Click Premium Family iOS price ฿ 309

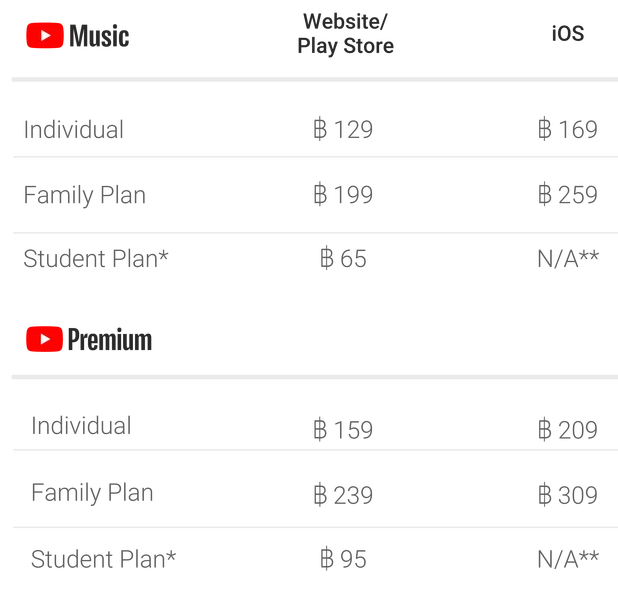[568, 495]
